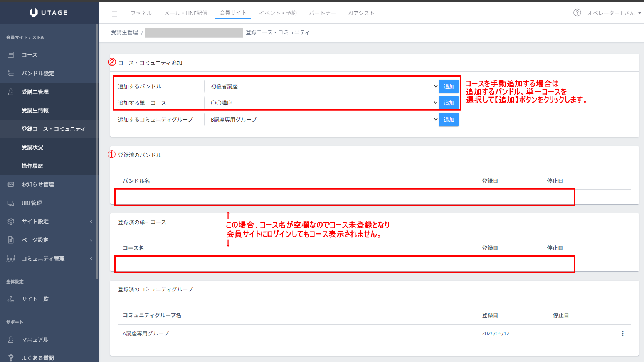This screenshot has width=644, height=362.
Task: Click the サイト一覧 sitemap icon
Action: [x=11, y=299]
